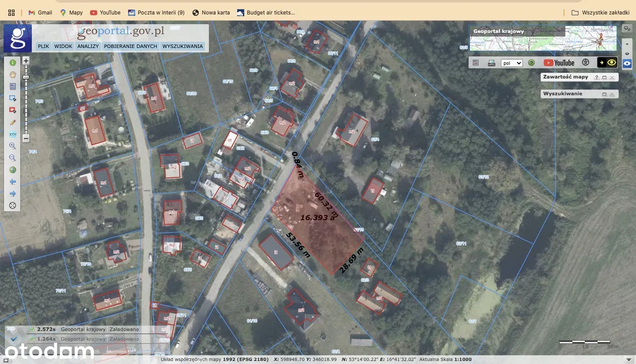Enable the blue eye visibility mode
The width and height of the screenshot is (636, 364).
627,63
